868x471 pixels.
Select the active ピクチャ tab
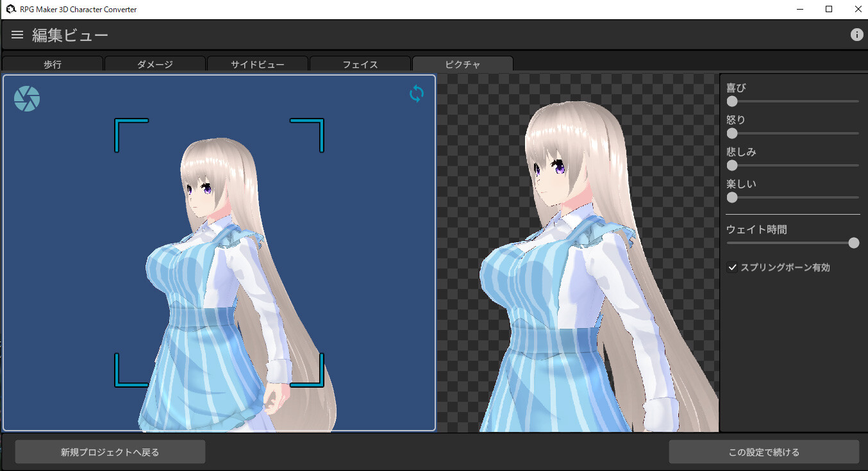pyautogui.click(x=463, y=64)
